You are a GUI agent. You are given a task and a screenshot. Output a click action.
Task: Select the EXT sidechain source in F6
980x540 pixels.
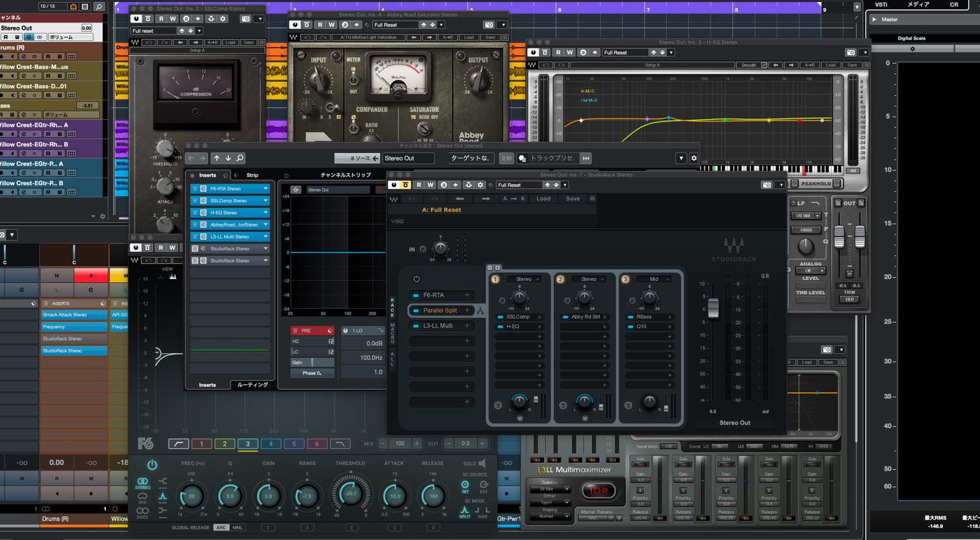(483, 487)
